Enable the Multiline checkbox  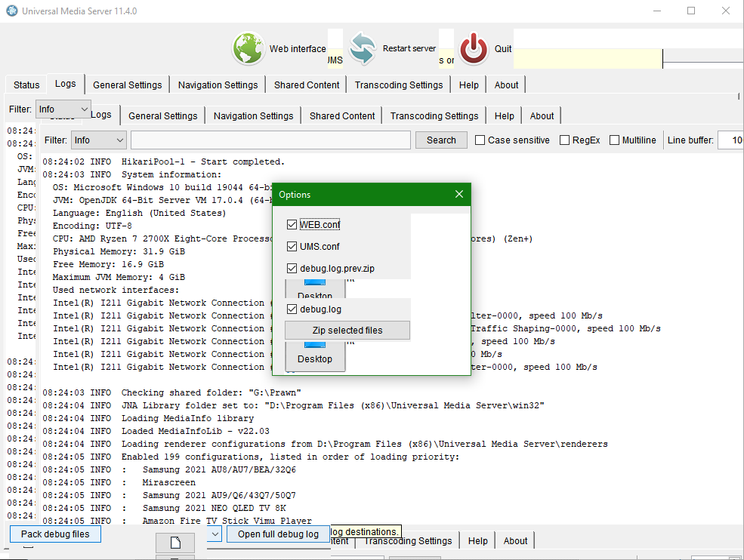[x=614, y=140]
